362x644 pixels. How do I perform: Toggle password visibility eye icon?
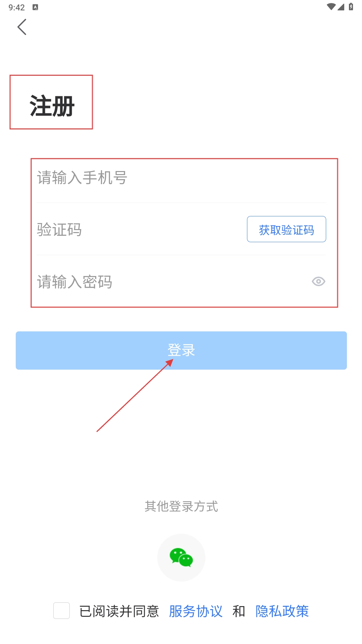(x=318, y=281)
